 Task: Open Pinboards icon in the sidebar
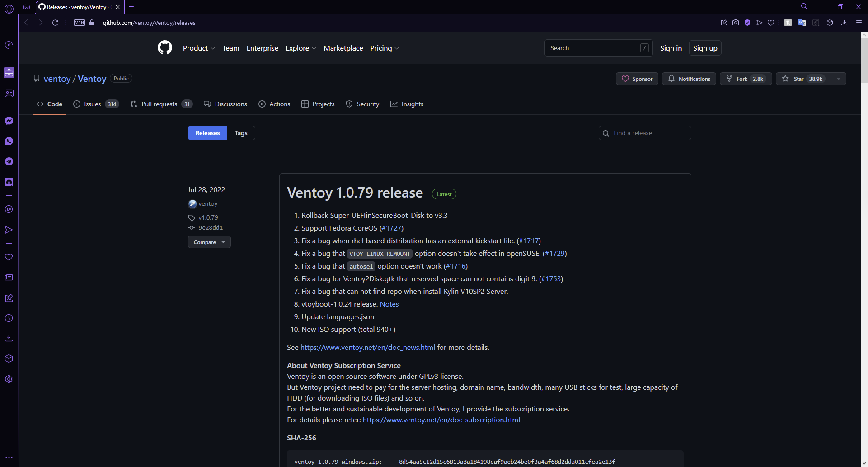9,298
